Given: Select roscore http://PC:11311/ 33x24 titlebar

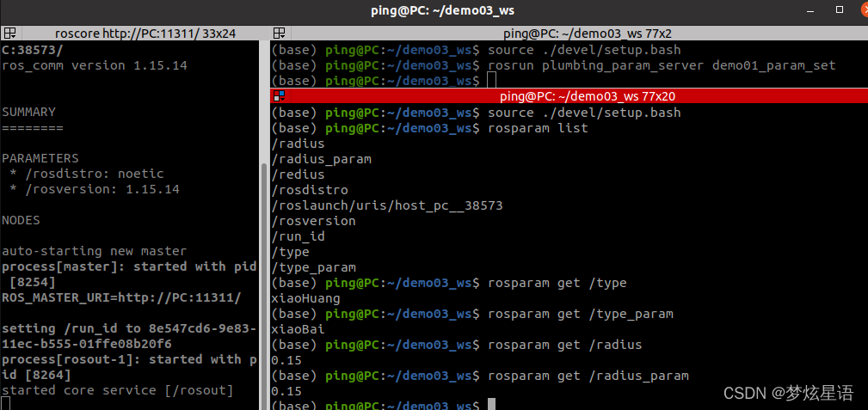Looking at the screenshot, I should 145,34.
